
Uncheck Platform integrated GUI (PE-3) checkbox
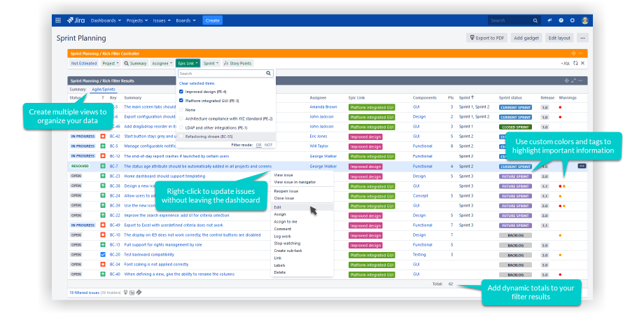click(x=181, y=101)
